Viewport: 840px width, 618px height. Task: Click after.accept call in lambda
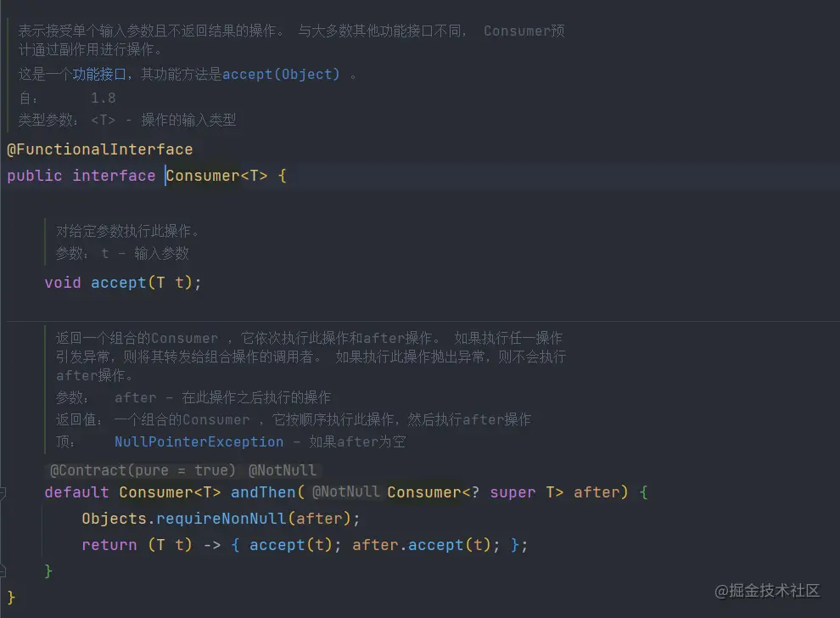coord(407,545)
